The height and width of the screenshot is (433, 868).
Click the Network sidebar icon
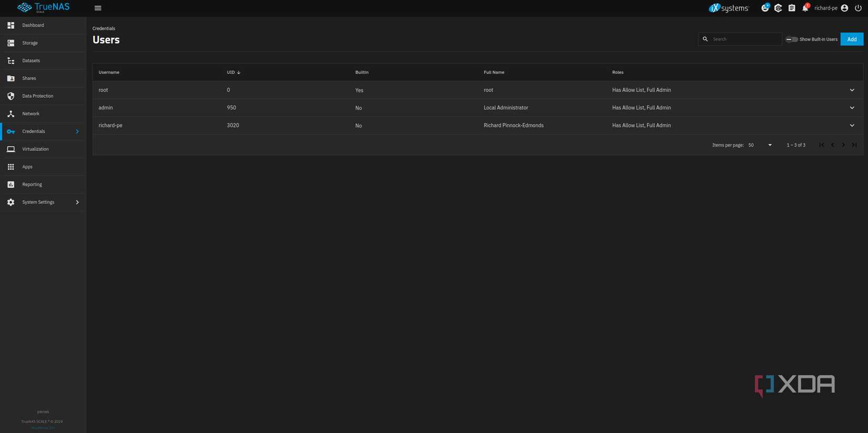pyautogui.click(x=11, y=114)
